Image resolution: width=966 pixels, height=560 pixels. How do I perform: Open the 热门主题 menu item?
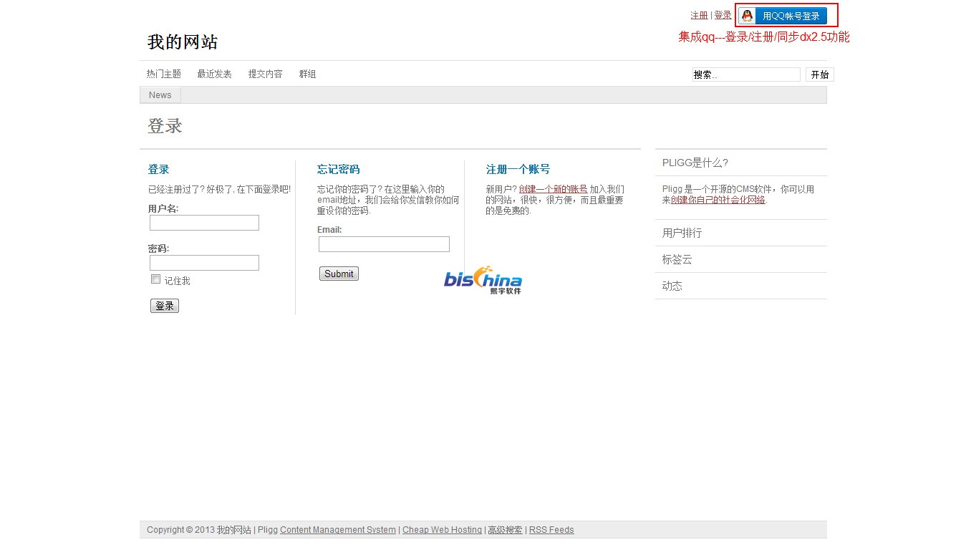click(x=164, y=74)
